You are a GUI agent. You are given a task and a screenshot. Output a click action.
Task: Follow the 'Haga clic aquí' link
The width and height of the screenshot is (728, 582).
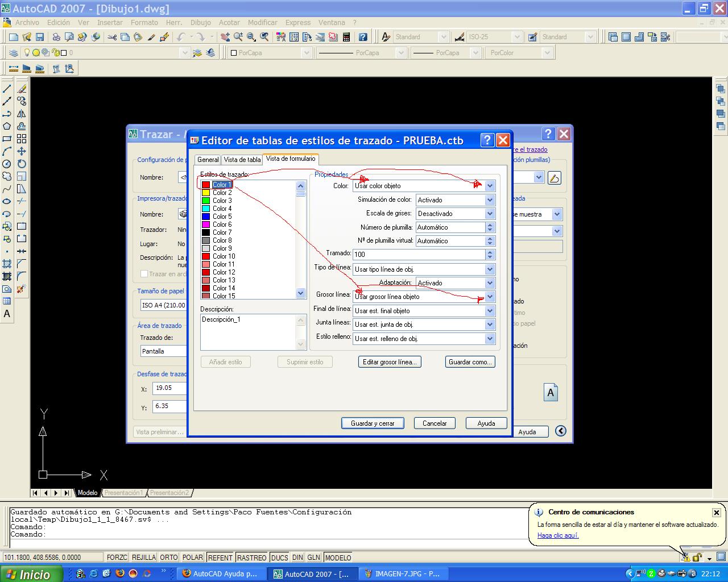click(558, 535)
